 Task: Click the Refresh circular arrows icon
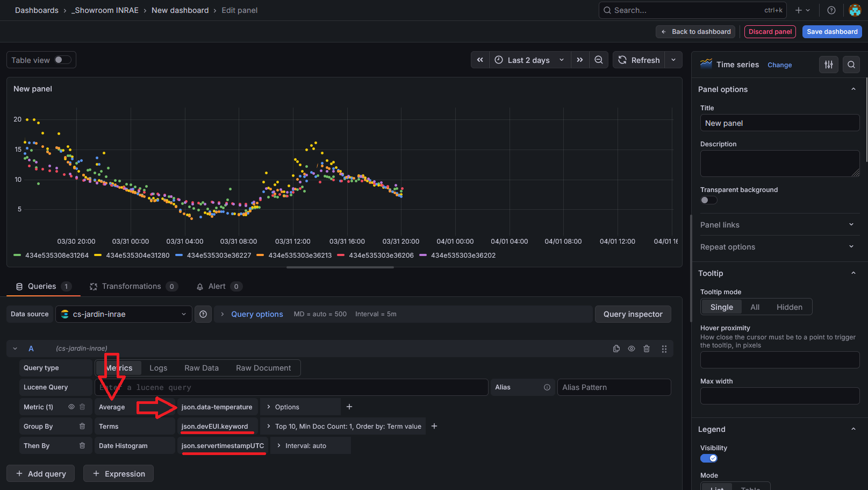(622, 60)
